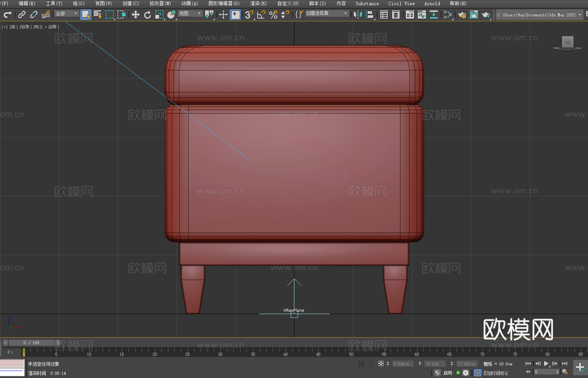Toggle the Spinner Snap button
The image size is (588, 378).
tap(285, 14)
